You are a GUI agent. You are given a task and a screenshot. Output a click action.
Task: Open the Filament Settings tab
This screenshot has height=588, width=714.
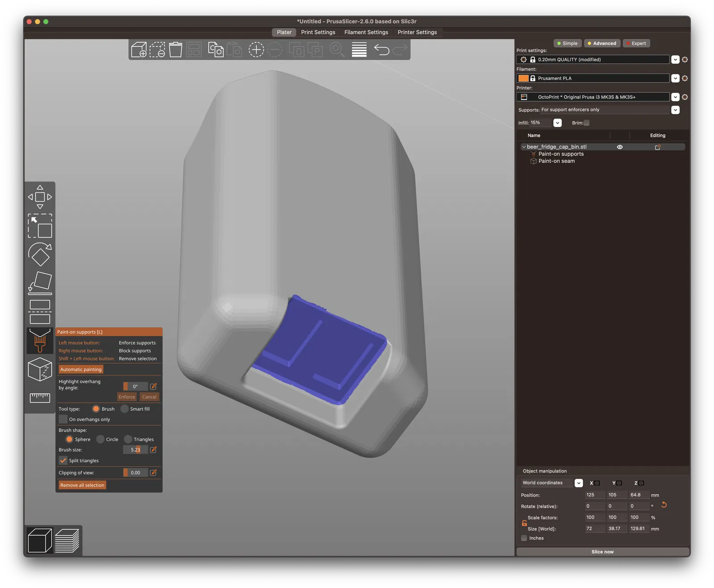[x=366, y=32]
